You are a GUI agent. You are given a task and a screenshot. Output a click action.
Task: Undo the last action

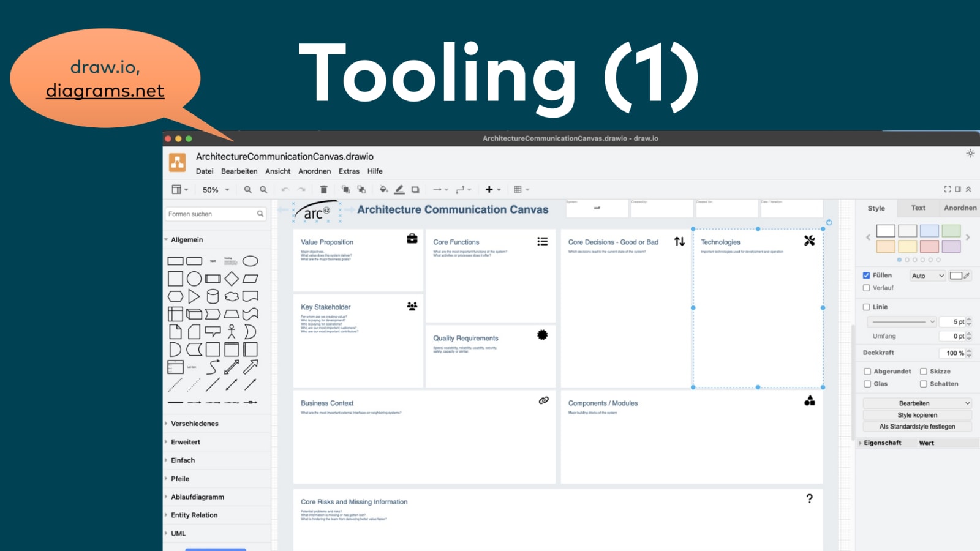[x=285, y=190]
